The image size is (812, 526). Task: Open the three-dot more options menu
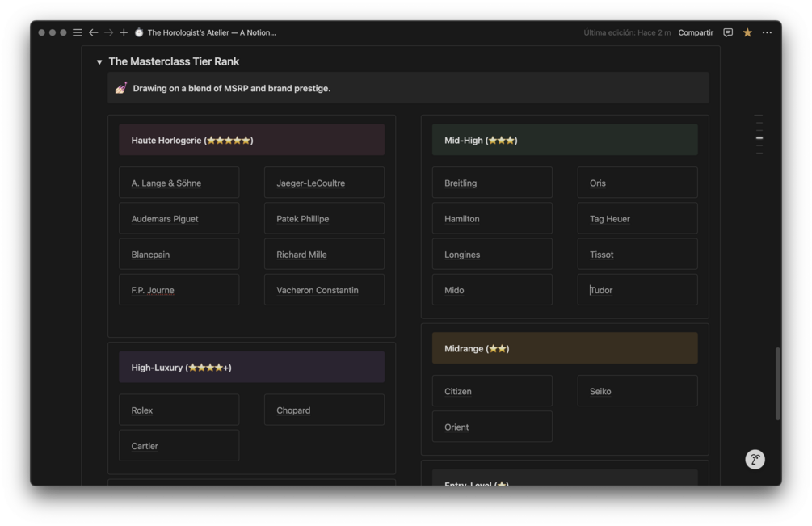(x=767, y=32)
